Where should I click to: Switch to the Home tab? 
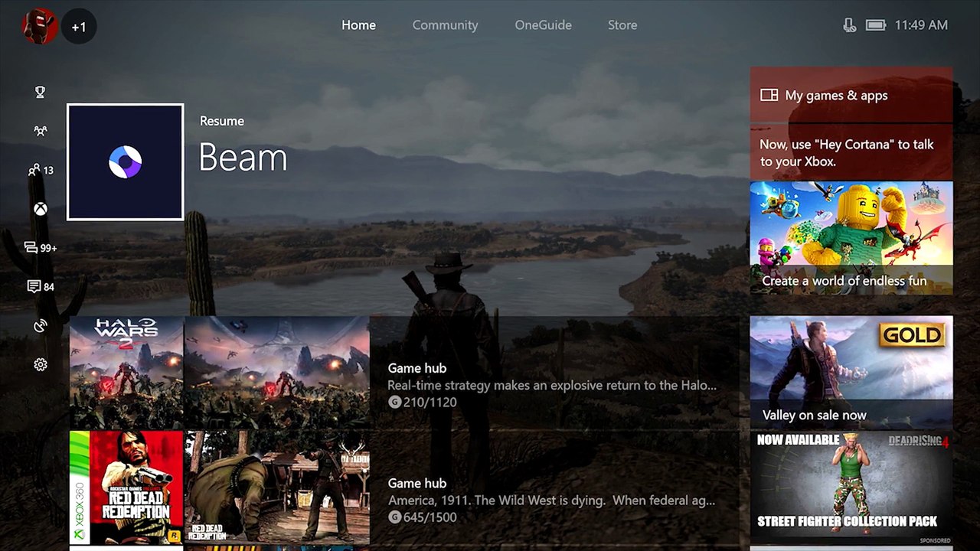click(358, 25)
